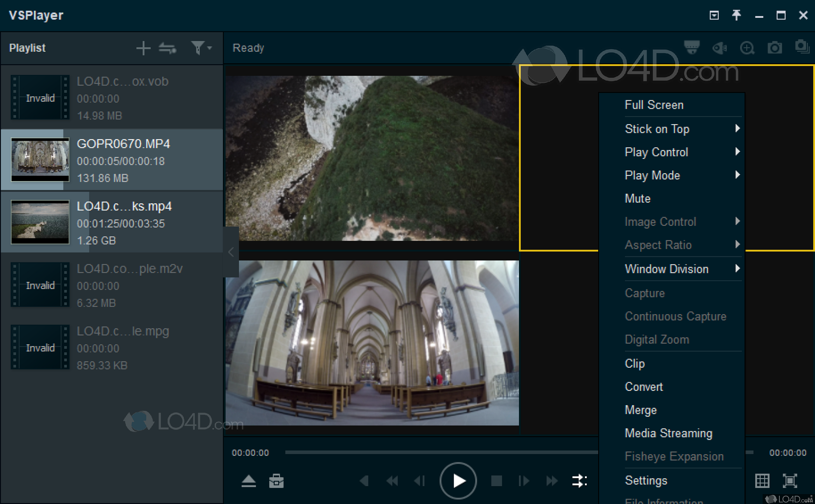Open Settings from the context menu
Viewport: 815px width, 504px height.
pos(646,480)
